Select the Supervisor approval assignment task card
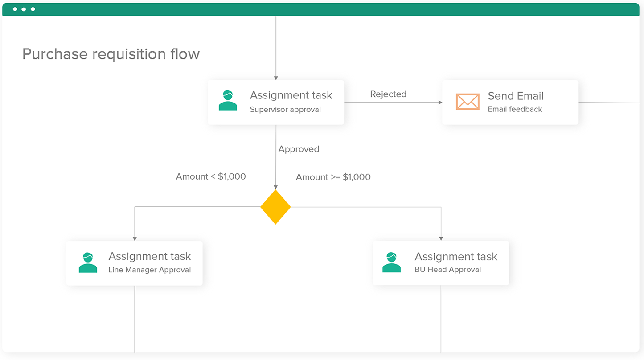Viewport: 644px width, 361px height. (x=276, y=103)
